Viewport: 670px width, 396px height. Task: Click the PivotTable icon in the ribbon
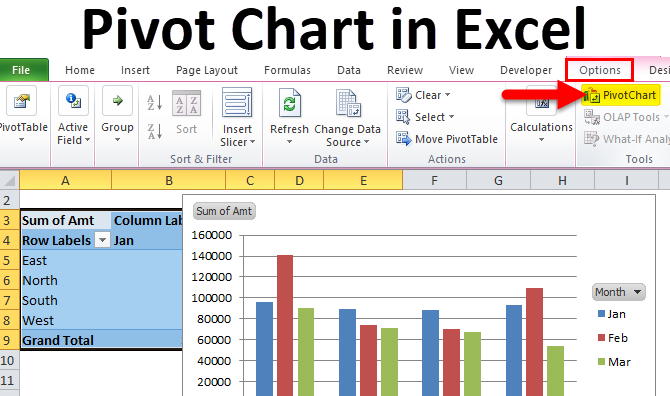(21, 101)
